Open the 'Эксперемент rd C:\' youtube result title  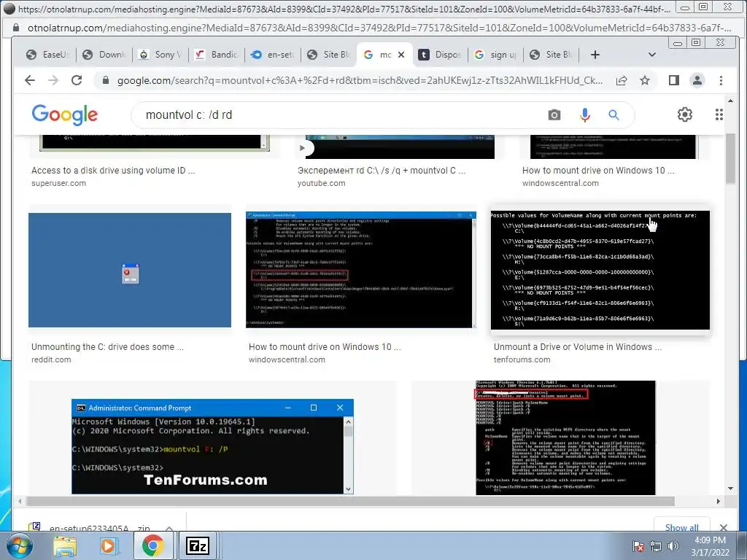click(382, 170)
